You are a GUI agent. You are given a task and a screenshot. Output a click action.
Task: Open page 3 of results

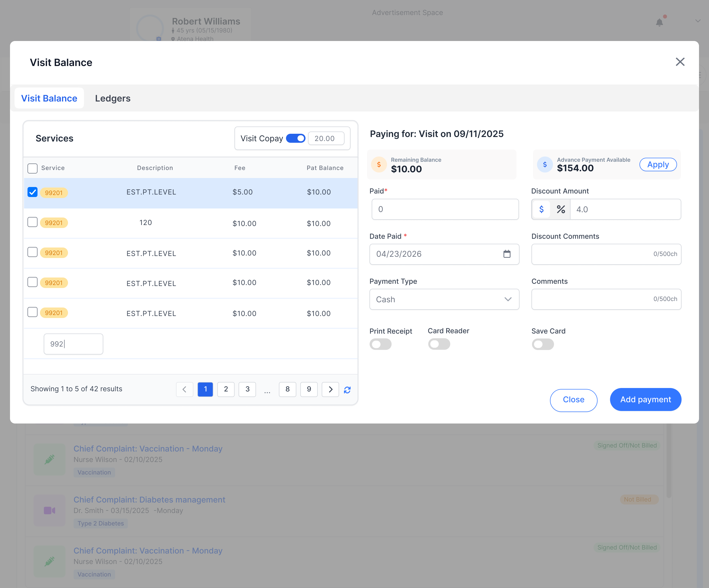tap(247, 389)
